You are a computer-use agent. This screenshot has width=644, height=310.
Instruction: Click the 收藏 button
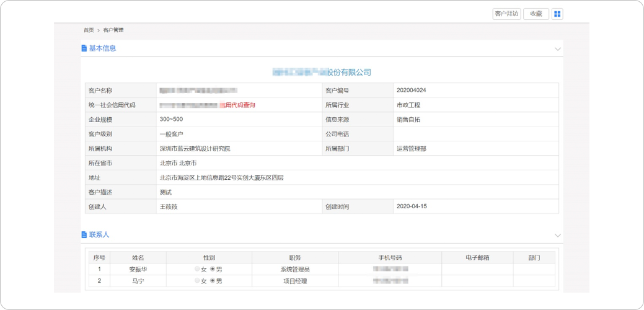(536, 14)
